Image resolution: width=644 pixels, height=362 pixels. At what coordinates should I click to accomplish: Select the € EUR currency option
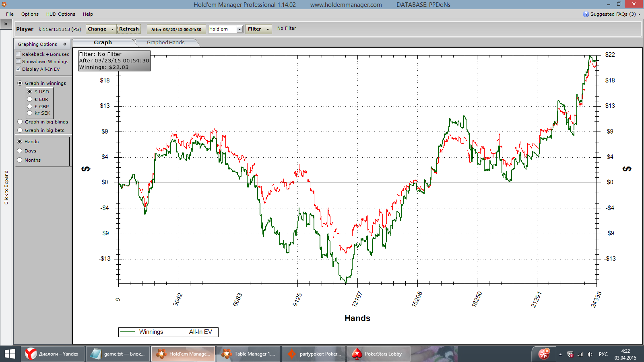tap(30, 99)
